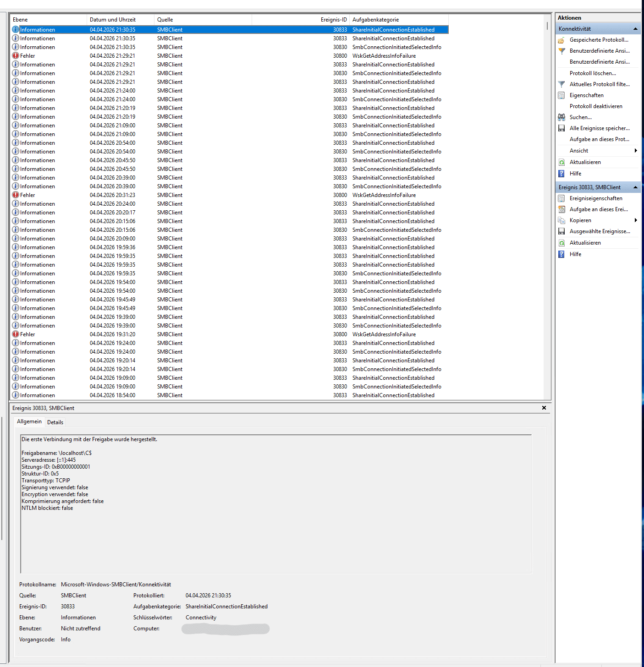Switch to the Details tab
This screenshot has height=667, width=644.
point(55,422)
